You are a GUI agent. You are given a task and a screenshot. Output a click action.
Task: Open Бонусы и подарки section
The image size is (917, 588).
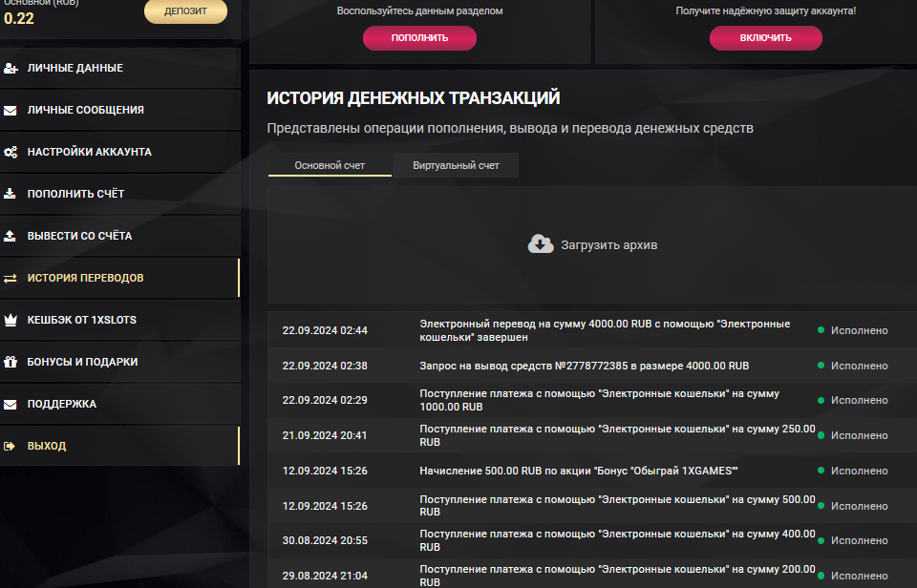[120, 362]
